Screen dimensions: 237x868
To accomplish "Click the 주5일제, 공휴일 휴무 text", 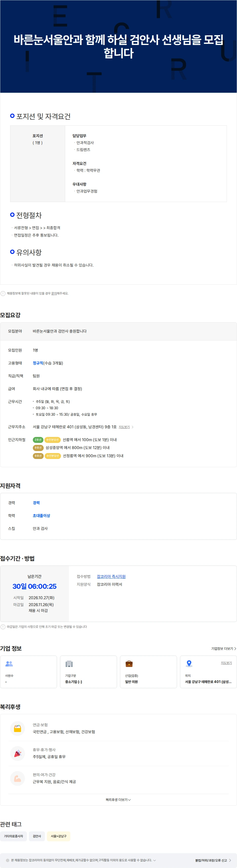I will (49, 757).
